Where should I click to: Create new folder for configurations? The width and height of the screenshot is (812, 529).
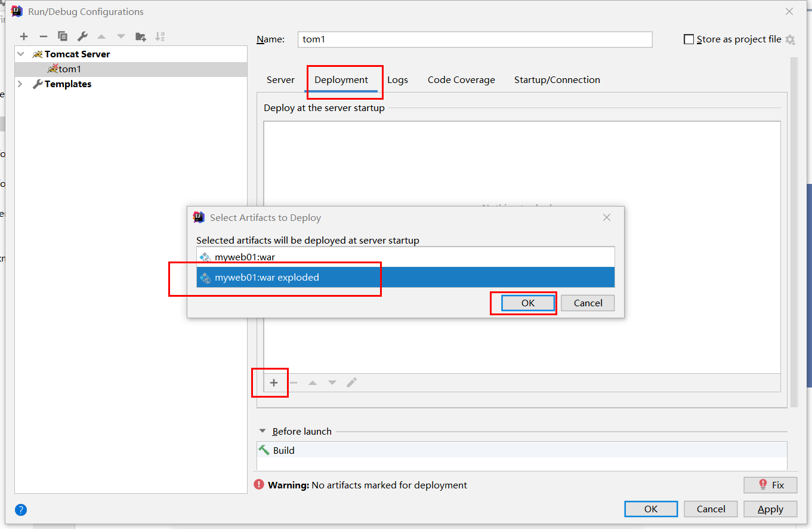click(141, 36)
